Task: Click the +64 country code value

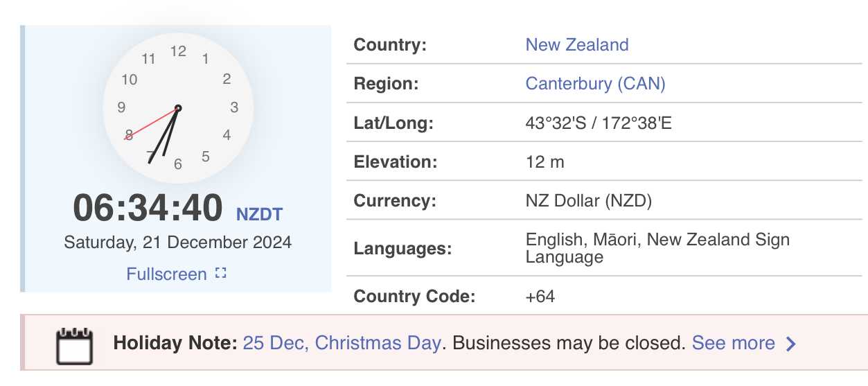Action: [x=540, y=297]
